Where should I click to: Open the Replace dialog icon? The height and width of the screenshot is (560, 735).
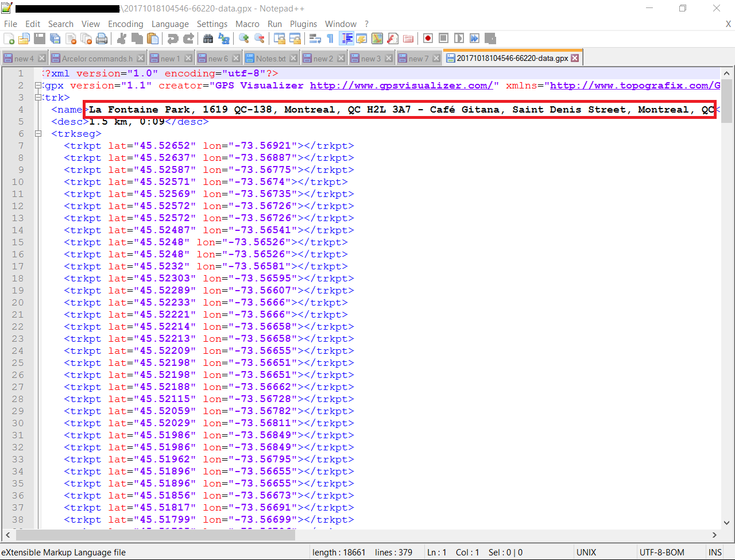pos(224,38)
